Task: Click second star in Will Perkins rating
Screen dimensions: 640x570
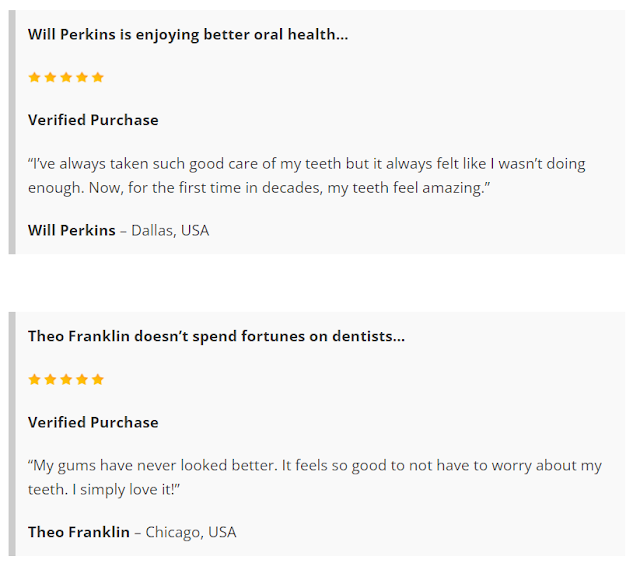Action: click(x=50, y=77)
